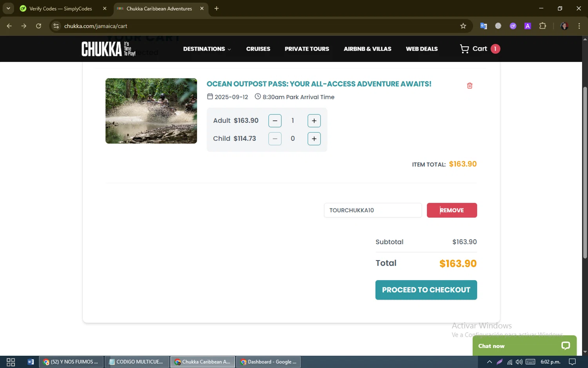Click the globe extension icon
The height and width of the screenshot is (368, 588).
tap(498, 26)
